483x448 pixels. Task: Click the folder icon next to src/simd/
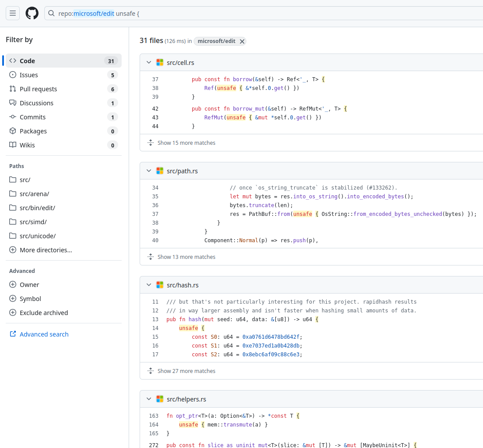click(13, 222)
